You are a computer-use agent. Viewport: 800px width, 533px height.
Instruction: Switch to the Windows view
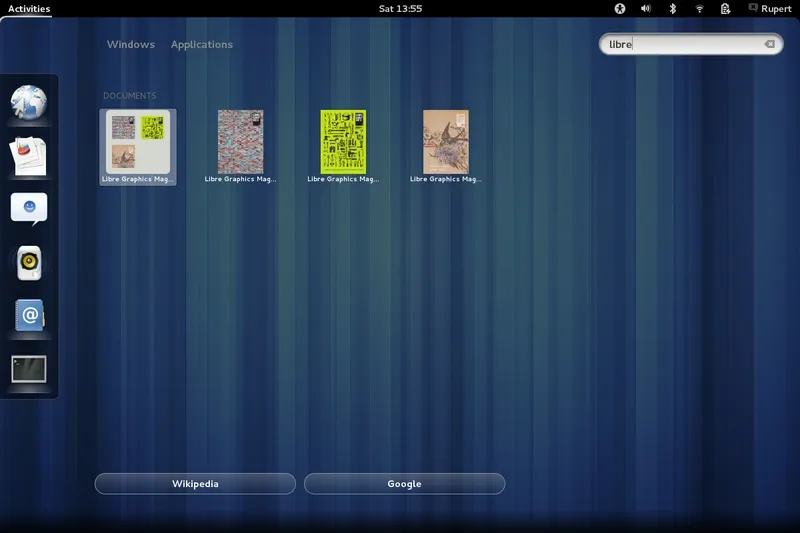(131, 44)
